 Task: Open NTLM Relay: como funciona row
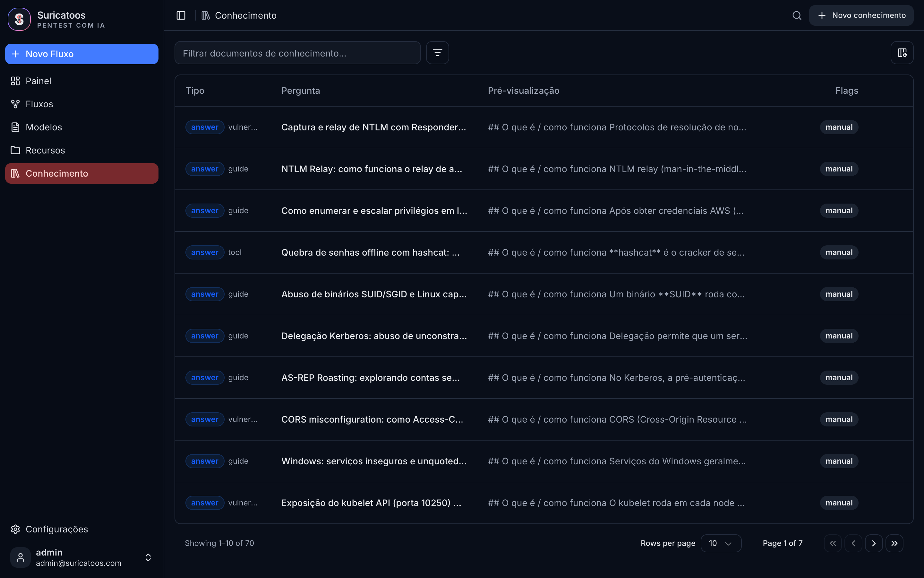pyautogui.click(x=544, y=169)
